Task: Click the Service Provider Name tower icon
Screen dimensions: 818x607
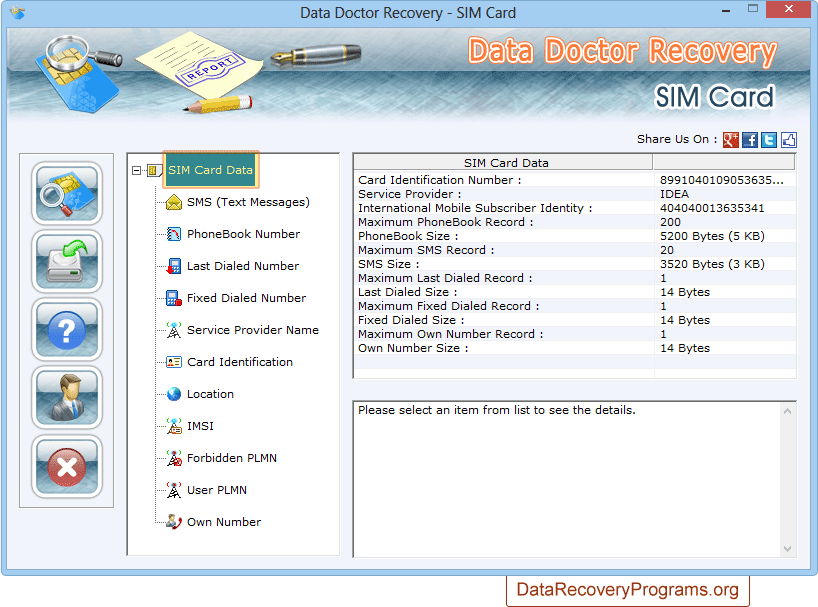Action: (x=174, y=330)
